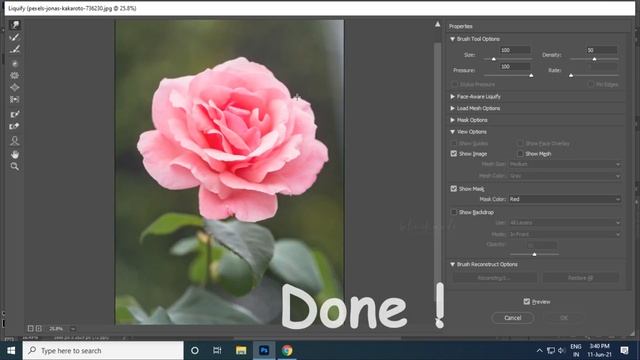Toggle the Show Image checkbox
The width and height of the screenshot is (640, 360).
coord(453,154)
